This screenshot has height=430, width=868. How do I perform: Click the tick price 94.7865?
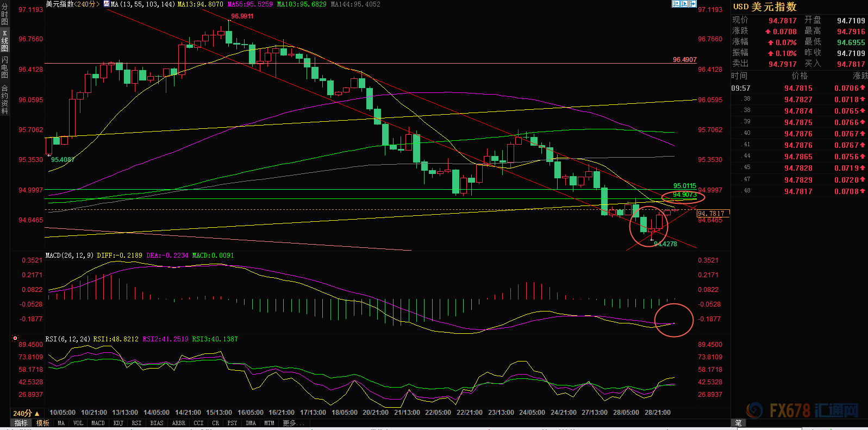(798, 157)
